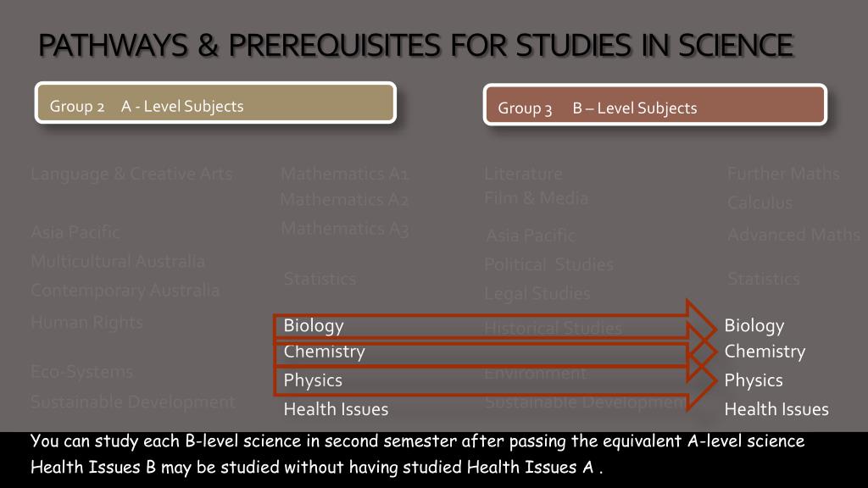Click the caption about Health Issues B
The image size is (868, 488).
[316, 467]
